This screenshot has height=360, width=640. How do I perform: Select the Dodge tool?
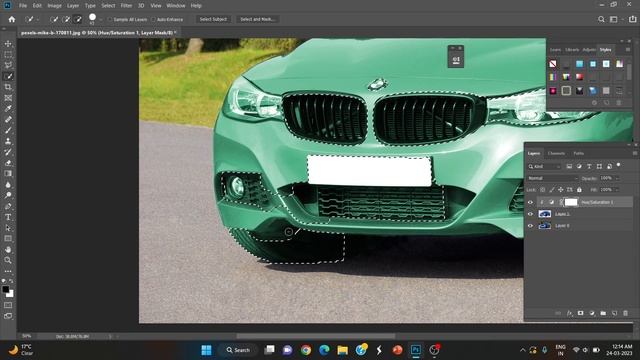pyautogui.click(x=8, y=196)
